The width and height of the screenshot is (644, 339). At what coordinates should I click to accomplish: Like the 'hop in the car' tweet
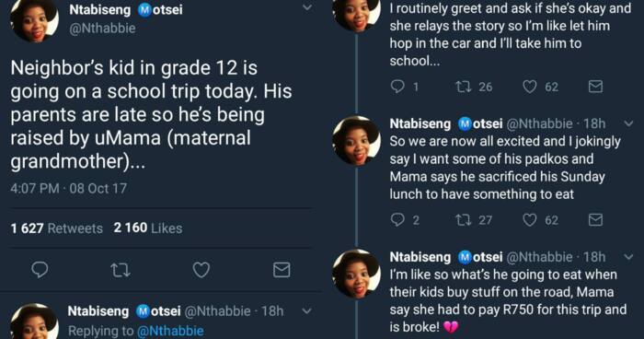click(529, 87)
